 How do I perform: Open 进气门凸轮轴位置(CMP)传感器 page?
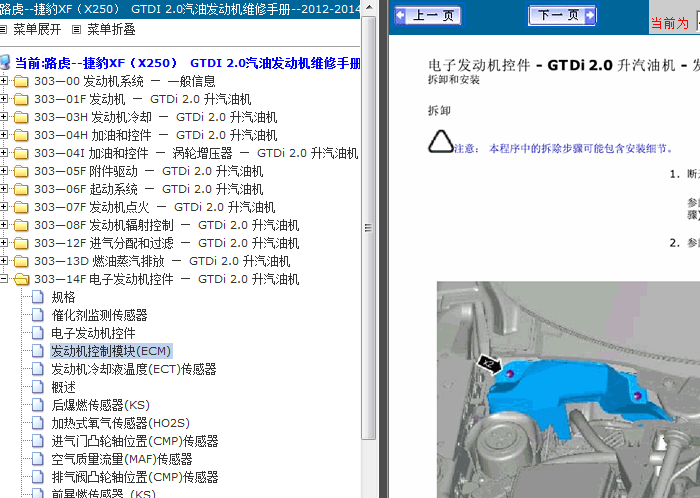coord(135,441)
